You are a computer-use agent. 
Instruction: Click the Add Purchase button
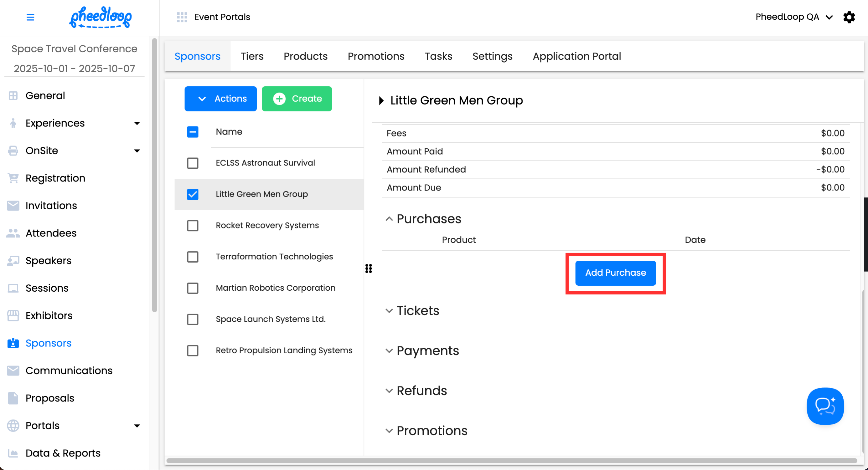pos(615,273)
